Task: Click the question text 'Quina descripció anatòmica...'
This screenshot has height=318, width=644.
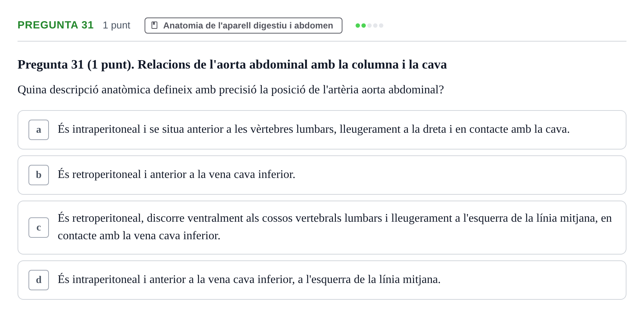Action: pos(231,90)
